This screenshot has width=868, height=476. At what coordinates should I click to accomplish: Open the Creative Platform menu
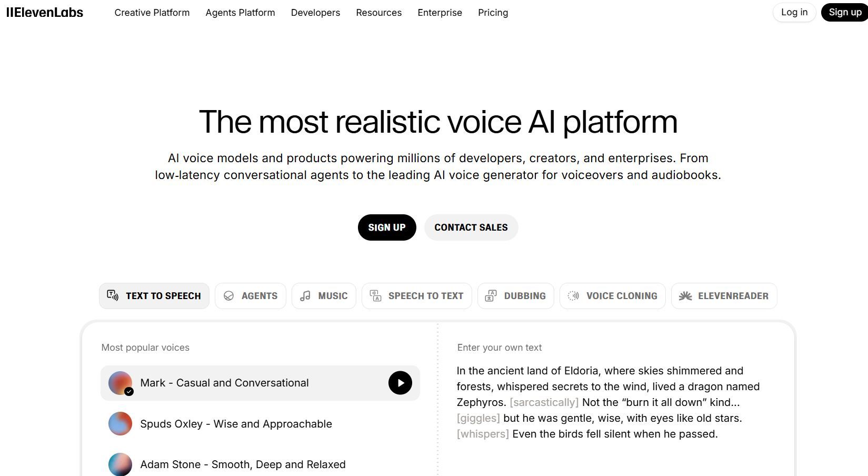(x=152, y=13)
